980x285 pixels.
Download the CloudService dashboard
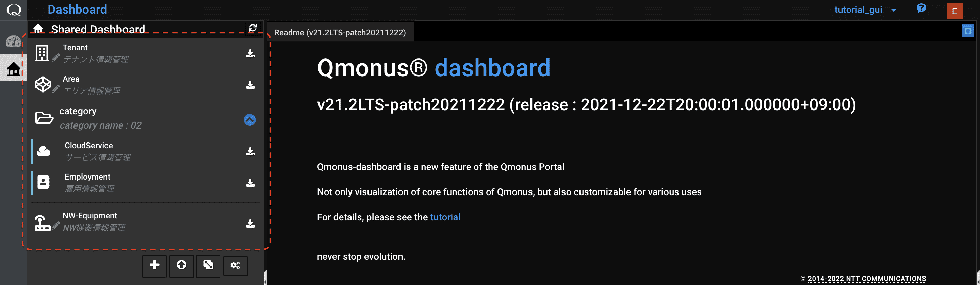pos(250,152)
